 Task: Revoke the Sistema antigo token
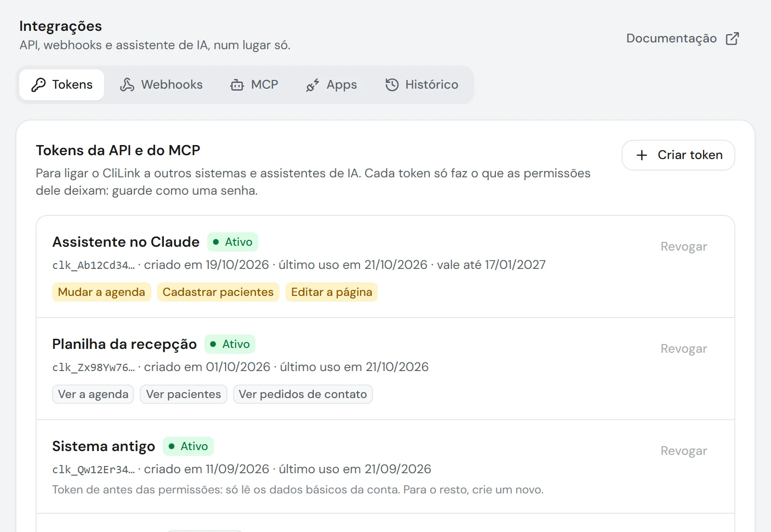click(684, 451)
